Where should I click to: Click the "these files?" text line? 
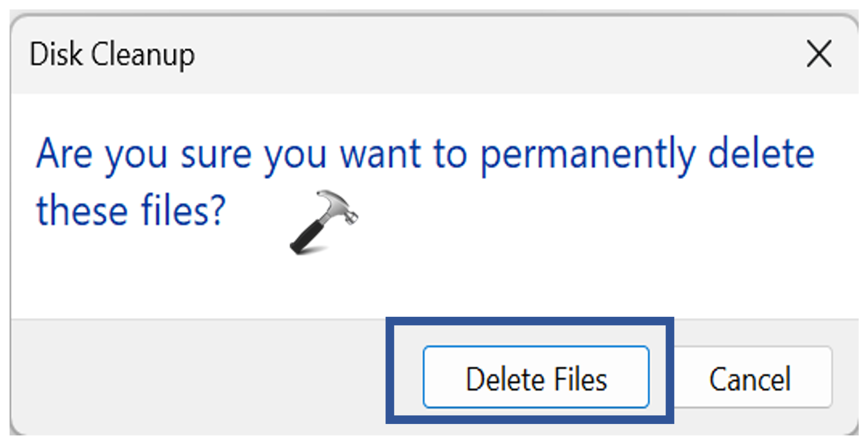pos(131,211)
